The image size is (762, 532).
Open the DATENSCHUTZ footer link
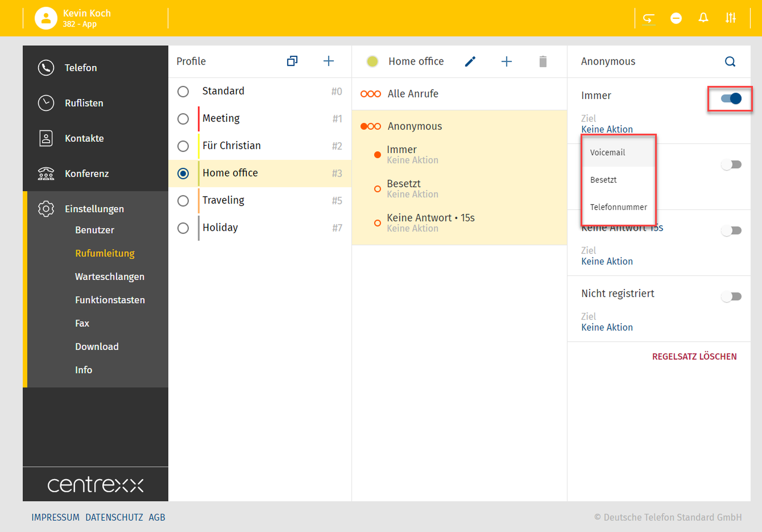(x=114, y=518)
